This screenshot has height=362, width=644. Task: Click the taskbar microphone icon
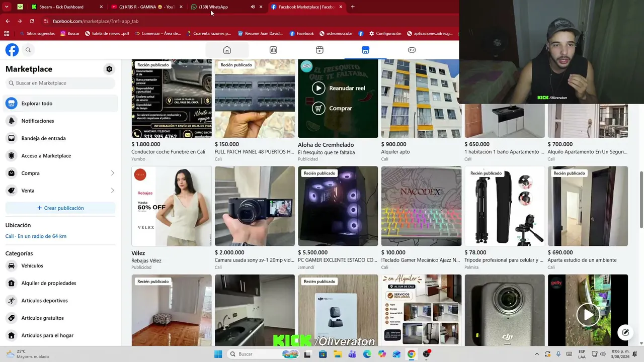(x=557, y=354)
